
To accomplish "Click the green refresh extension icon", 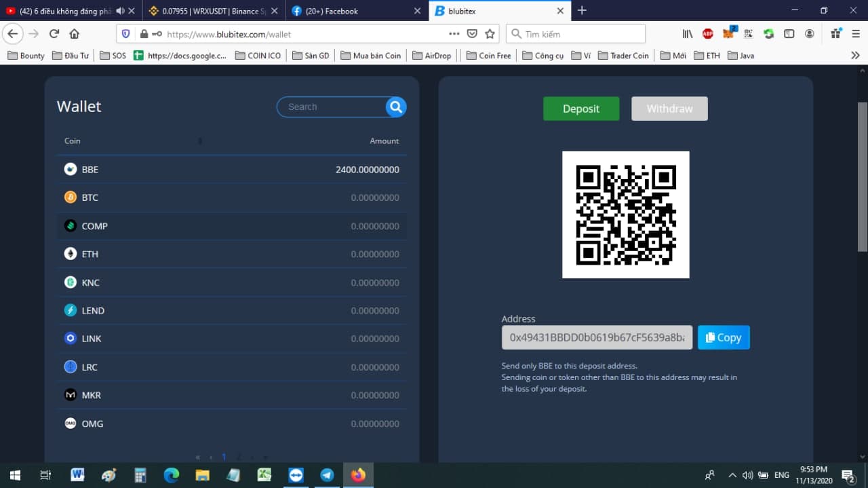I will click(769, 34).
